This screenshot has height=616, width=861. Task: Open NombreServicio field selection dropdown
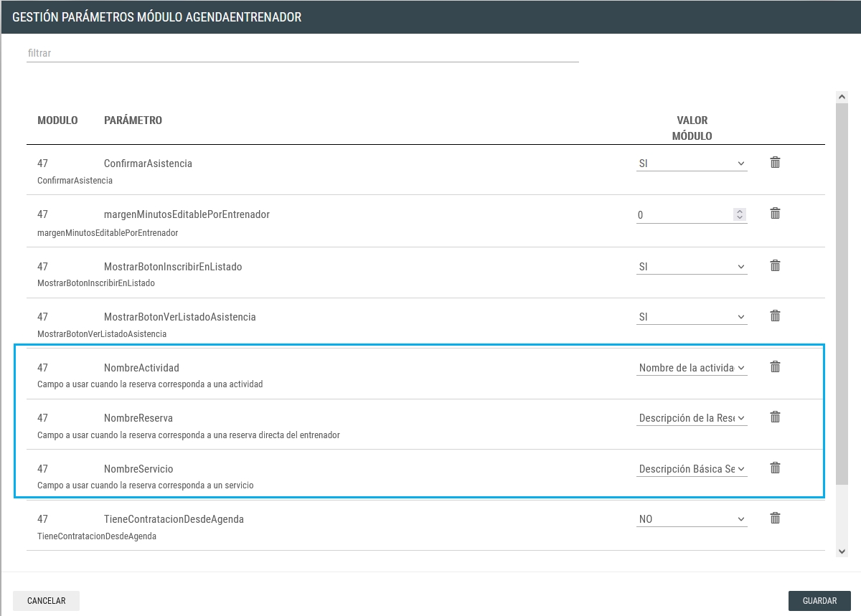692,469
